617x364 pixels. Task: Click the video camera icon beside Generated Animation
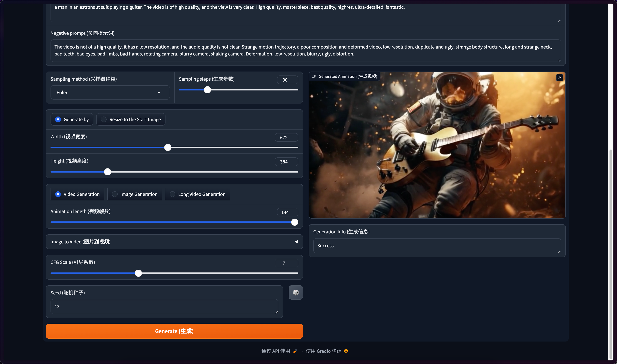tap(314, 76)
